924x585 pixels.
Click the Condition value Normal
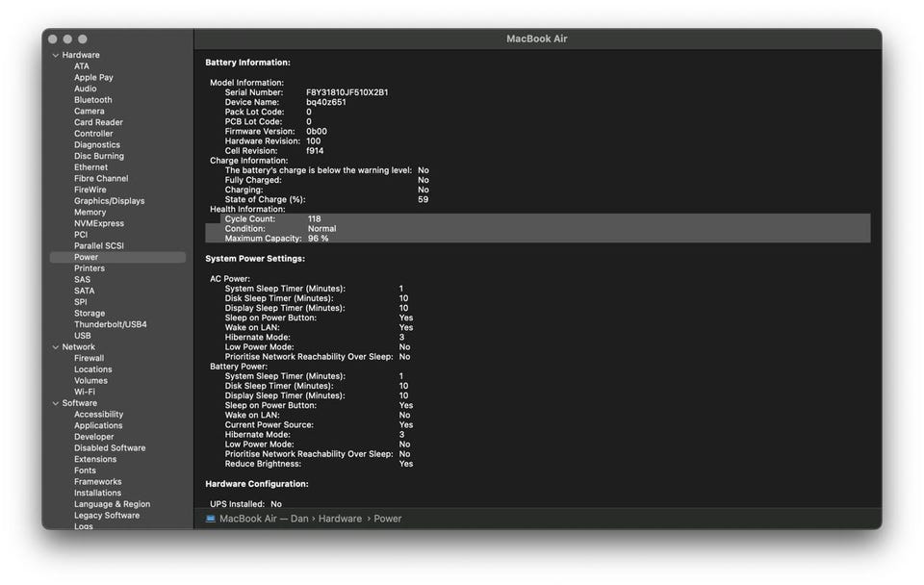(x=321, y=229)
